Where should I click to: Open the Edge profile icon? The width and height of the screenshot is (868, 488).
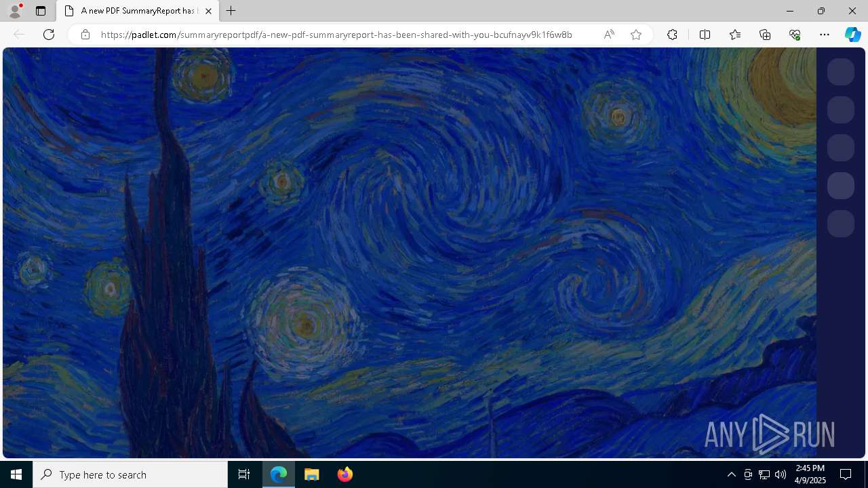point(14,11)
